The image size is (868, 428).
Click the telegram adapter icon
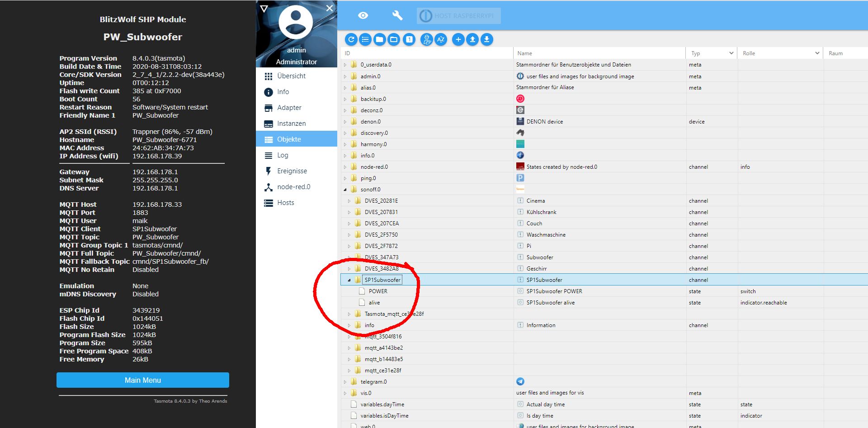tap(520, 381)
